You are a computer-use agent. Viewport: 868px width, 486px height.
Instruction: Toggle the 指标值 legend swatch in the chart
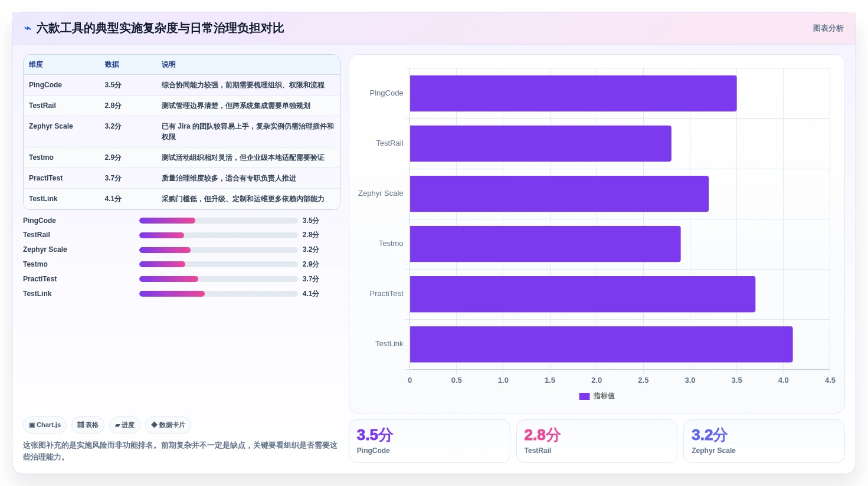click(x=584, y=396)
